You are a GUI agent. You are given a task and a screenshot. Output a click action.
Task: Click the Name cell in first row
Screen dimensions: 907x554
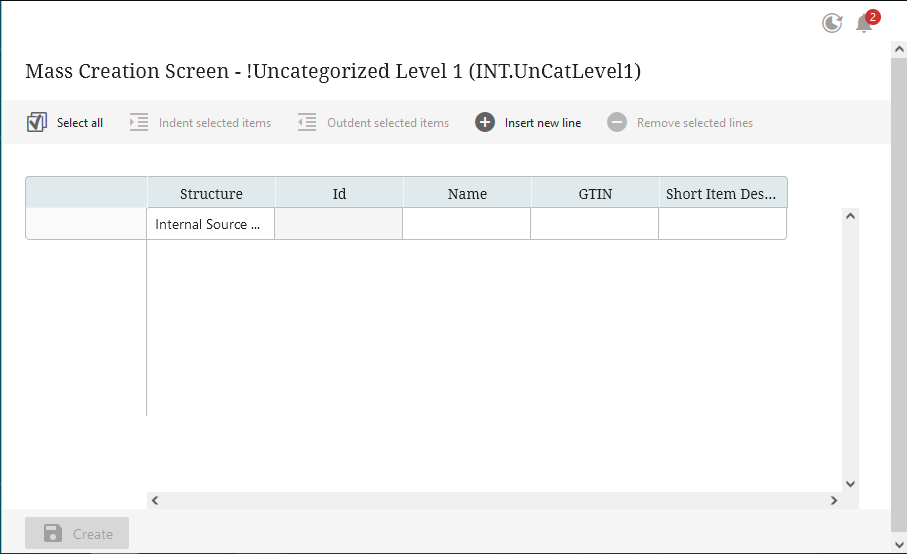(466, 224)
